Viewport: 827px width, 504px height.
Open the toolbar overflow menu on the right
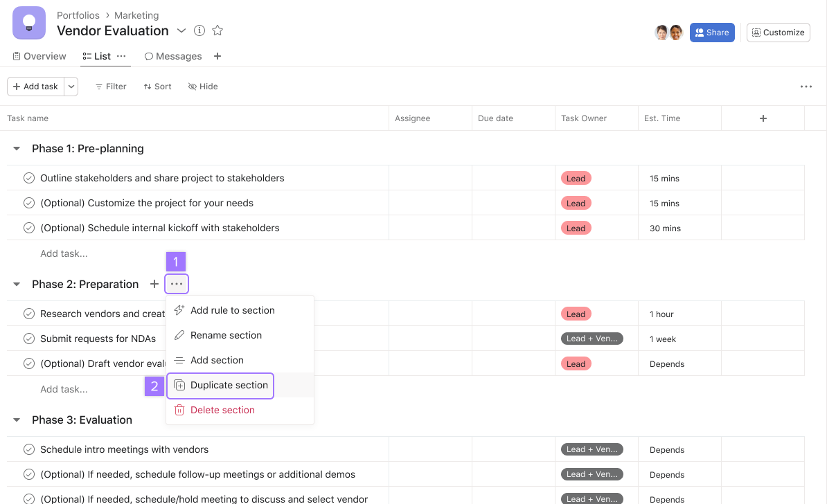(806, 86)
